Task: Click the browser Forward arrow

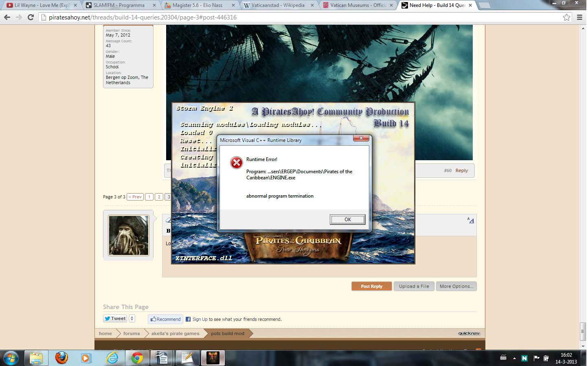Action: (19, 17)
